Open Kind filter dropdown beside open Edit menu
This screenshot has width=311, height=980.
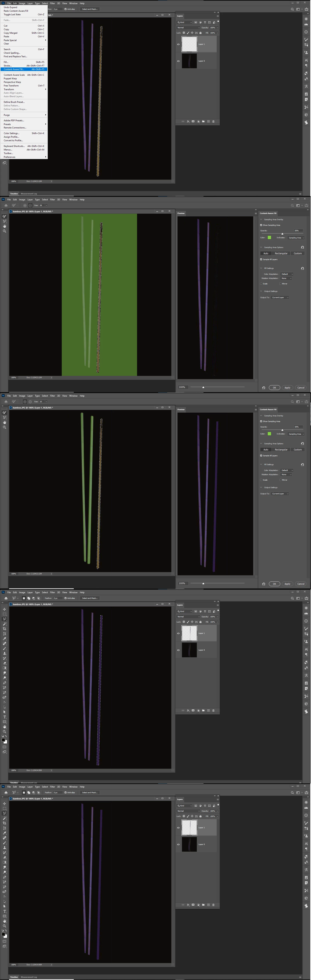pyautogui.click(x=184, y=22)
